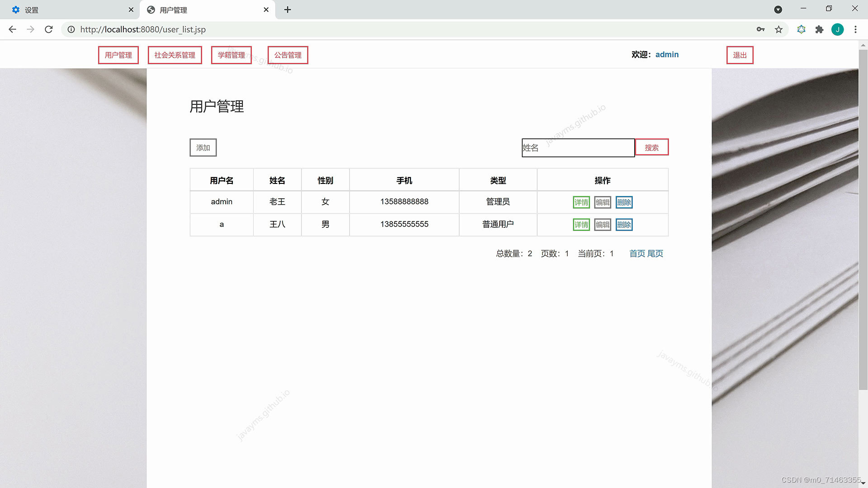Viewport: 868px width, 488px height.
Task: Focus the 姓名 search input field
Action: click(578, 148)
